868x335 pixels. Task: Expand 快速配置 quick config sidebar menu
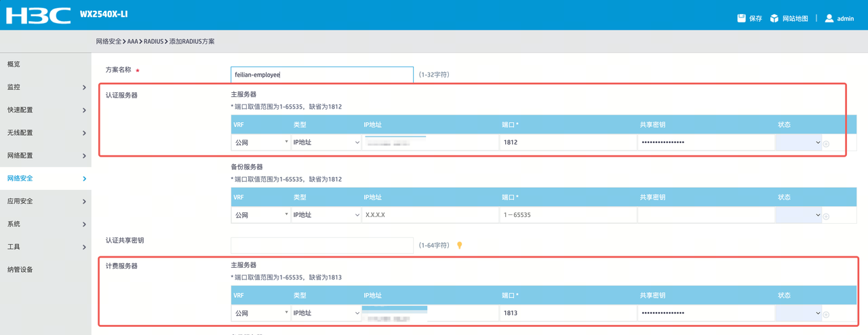[45, 110]
